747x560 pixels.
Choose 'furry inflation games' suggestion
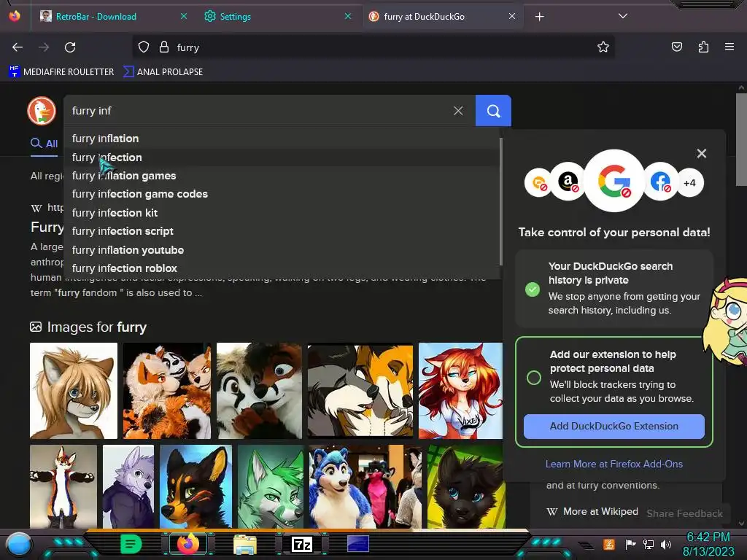[x=281, y=176]
